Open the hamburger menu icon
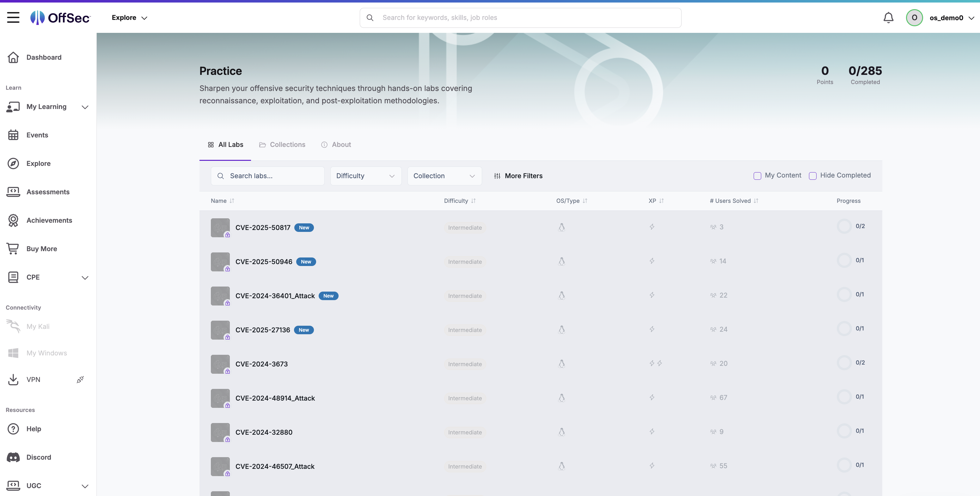Image resolution: width=980 pixels, height=496 pixels. point(13,17)
